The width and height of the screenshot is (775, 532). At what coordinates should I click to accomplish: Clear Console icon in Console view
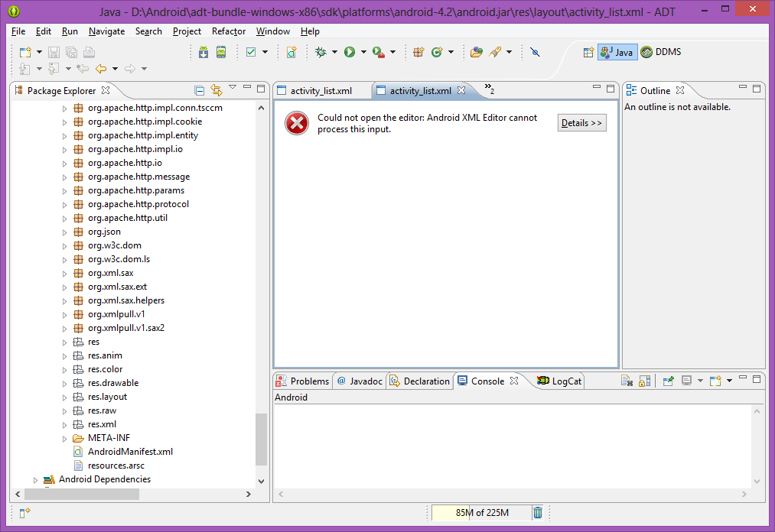(x=627, y=381)
